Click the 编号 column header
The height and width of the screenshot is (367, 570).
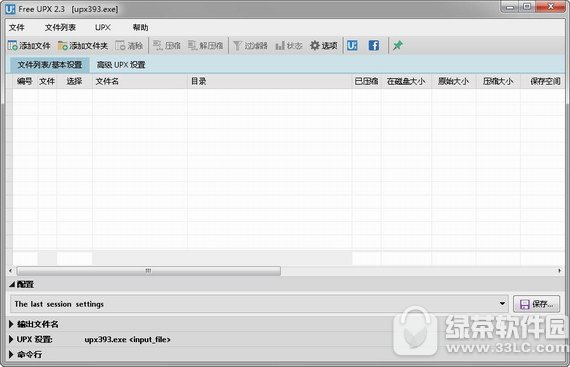pyautogui.click(x=25, y=81)
